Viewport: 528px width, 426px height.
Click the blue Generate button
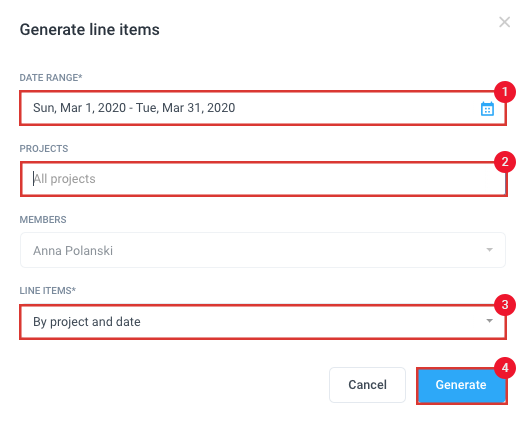(x=461, y=385)
